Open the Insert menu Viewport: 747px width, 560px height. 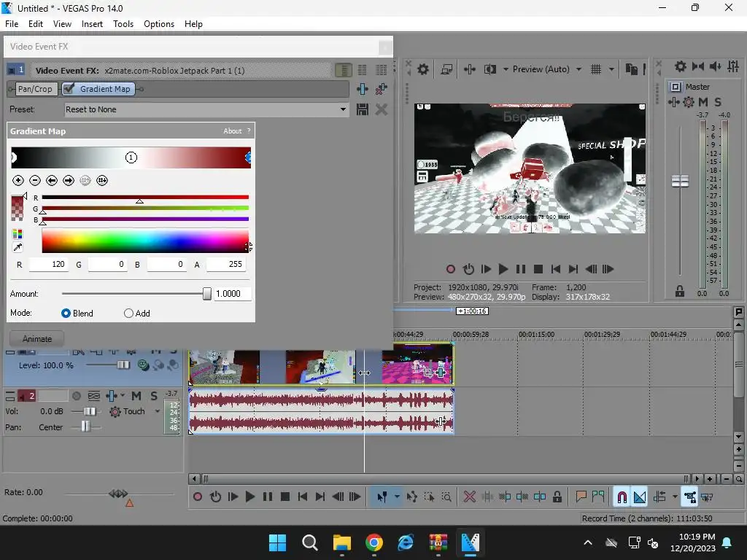click(92, 24)
